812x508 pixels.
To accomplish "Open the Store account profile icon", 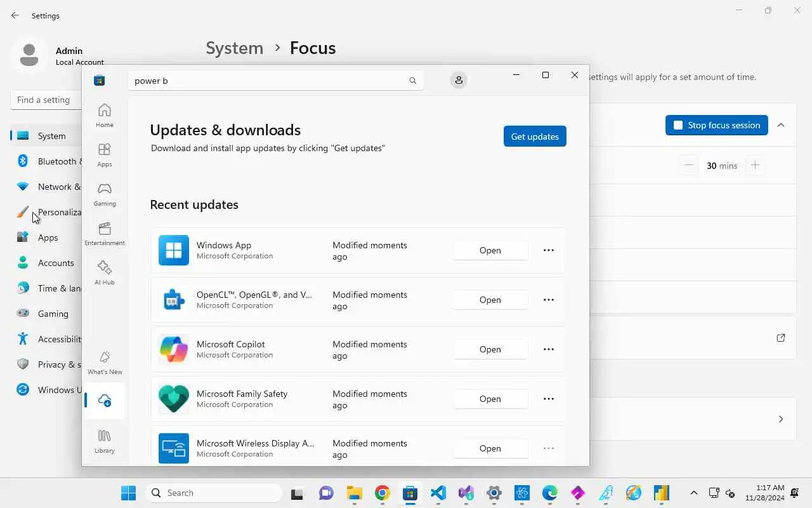I will tap(459, 80).
